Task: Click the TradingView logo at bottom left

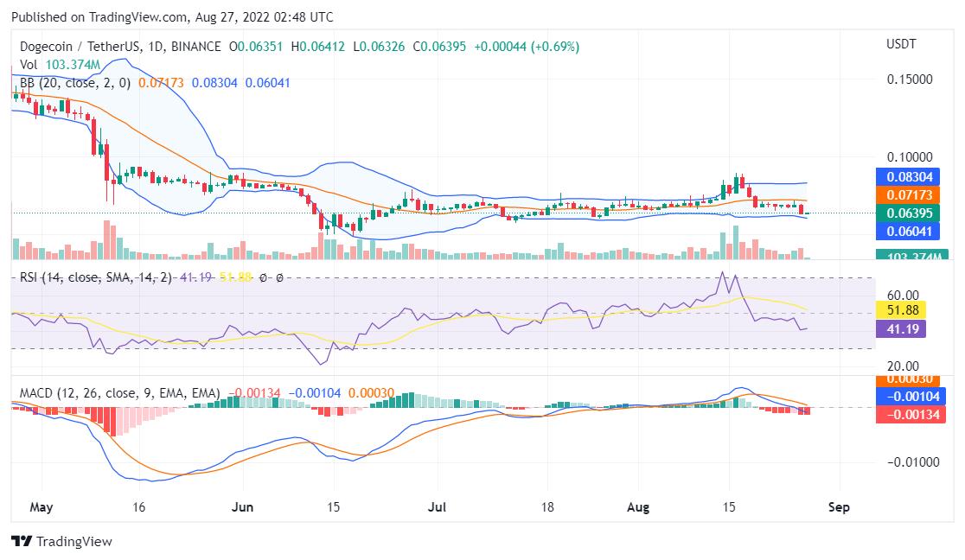Action: pos(61,542)
